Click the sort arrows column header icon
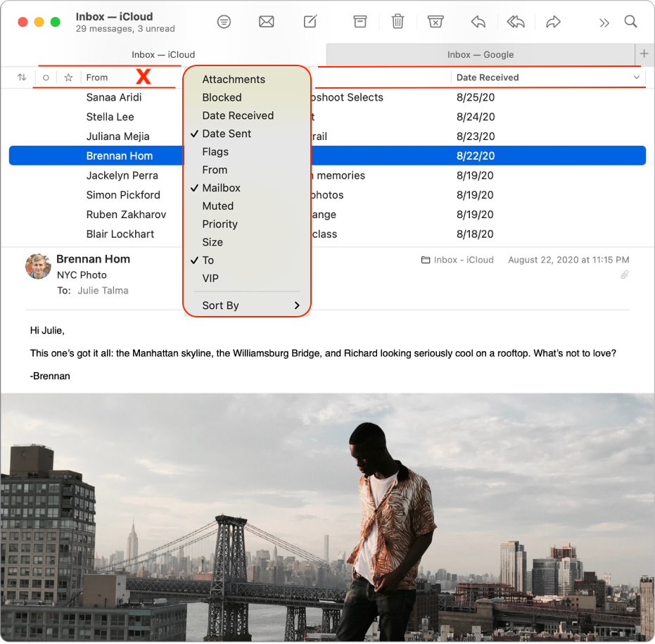 point(22,77)
